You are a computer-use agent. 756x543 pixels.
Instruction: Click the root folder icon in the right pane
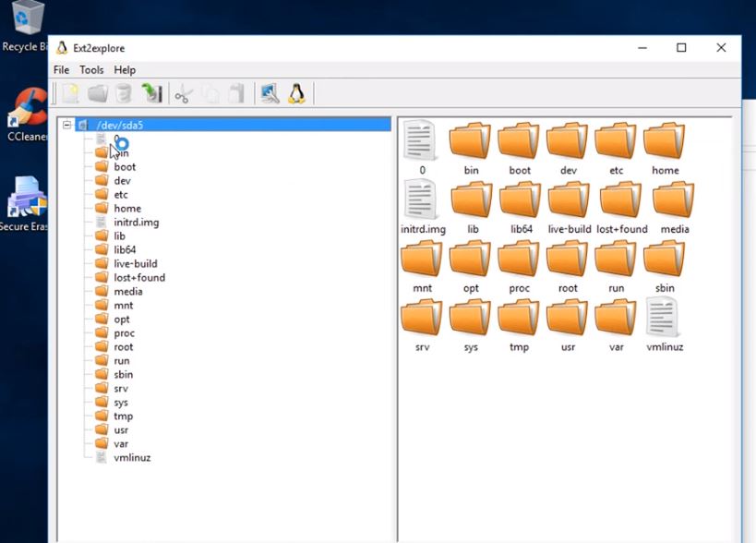tap(567, 259)
